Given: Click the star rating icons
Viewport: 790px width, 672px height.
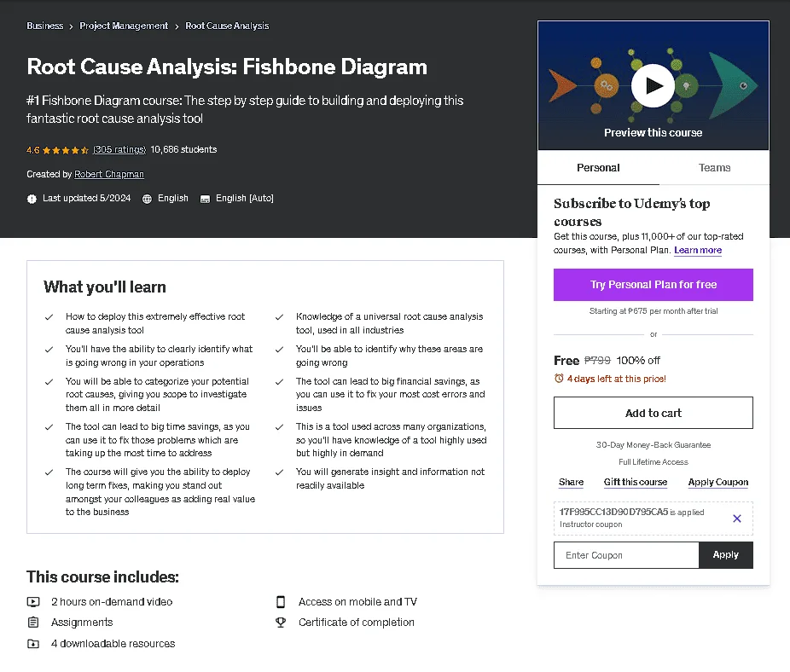Looking at the screenshot, I should coord(66,150).
